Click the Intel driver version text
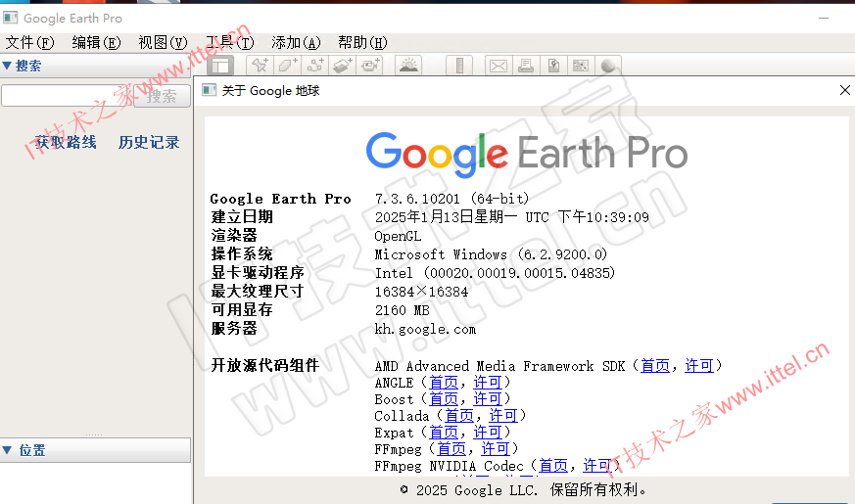 coord(495,273)
